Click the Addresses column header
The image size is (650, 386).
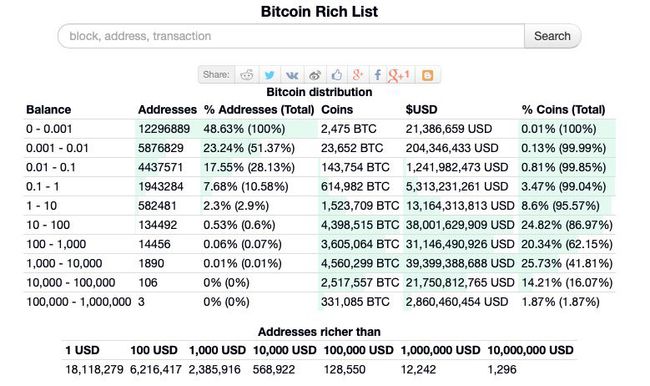click(167, 109)
